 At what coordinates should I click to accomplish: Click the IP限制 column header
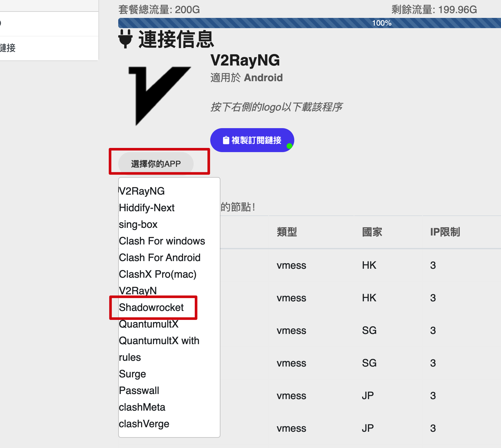click(445, 232)
